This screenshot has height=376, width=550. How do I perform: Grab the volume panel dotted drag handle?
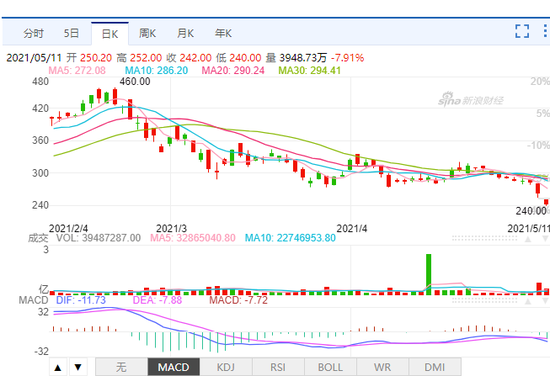coord(484,239)
